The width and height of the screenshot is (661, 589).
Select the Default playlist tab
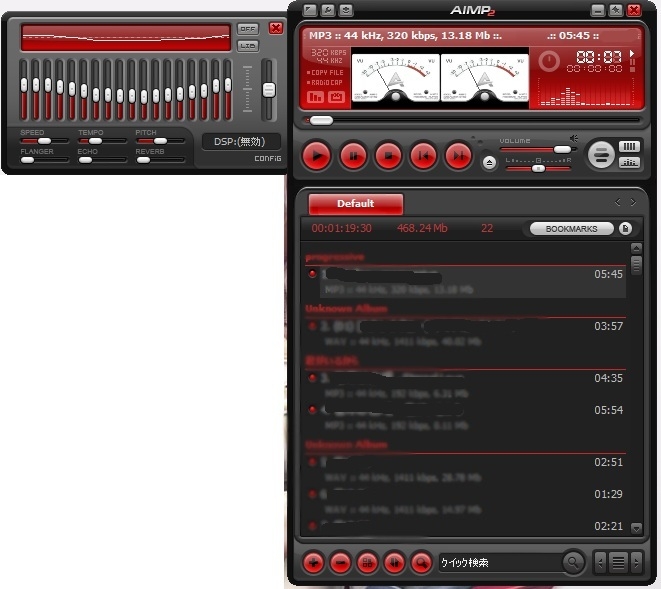(x=356, y=204)
